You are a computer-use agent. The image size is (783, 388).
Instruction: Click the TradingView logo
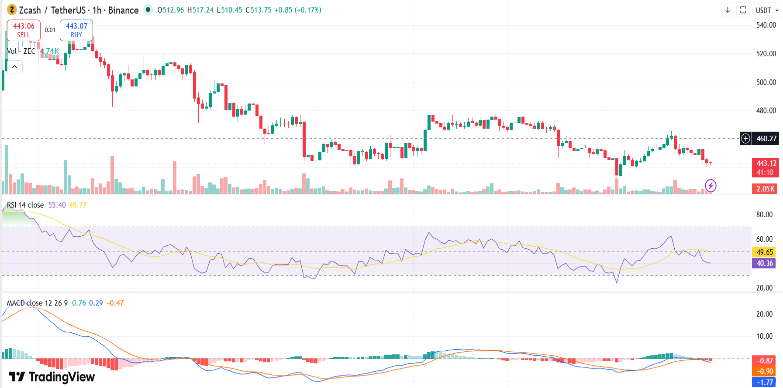pos(52,376)
